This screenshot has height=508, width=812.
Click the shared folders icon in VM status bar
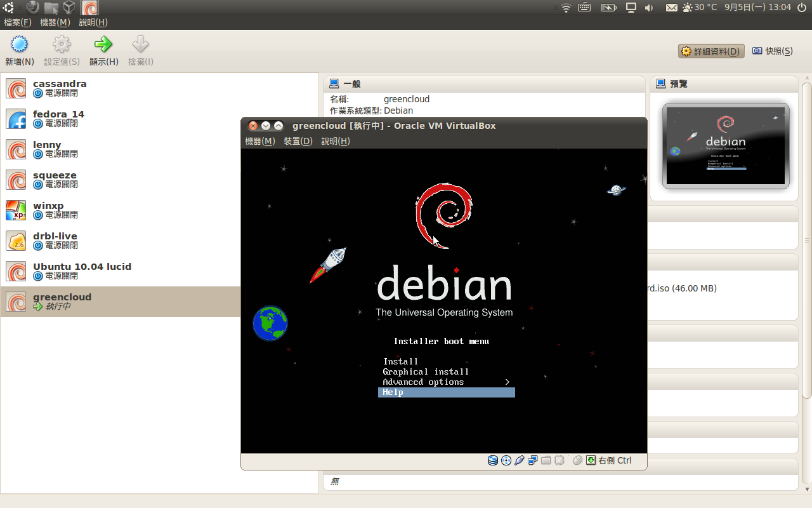pos(546,460)
